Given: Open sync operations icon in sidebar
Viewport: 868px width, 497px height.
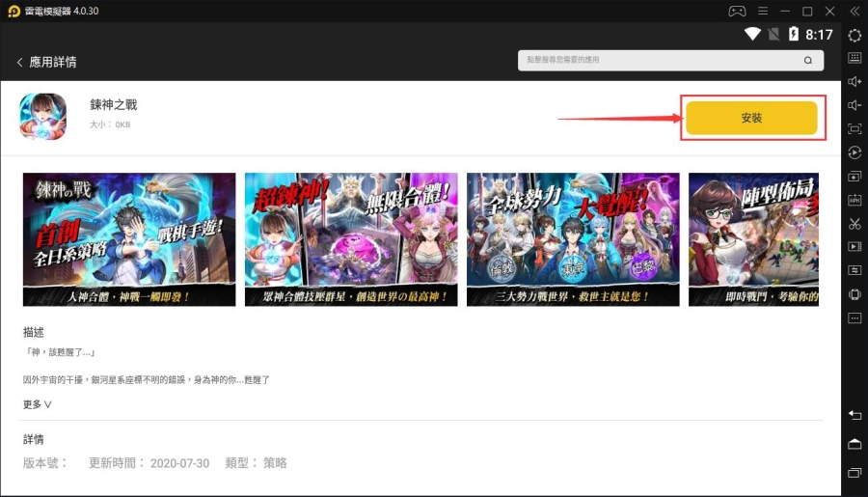Looking at the screenshot, I should pos(854,270).
